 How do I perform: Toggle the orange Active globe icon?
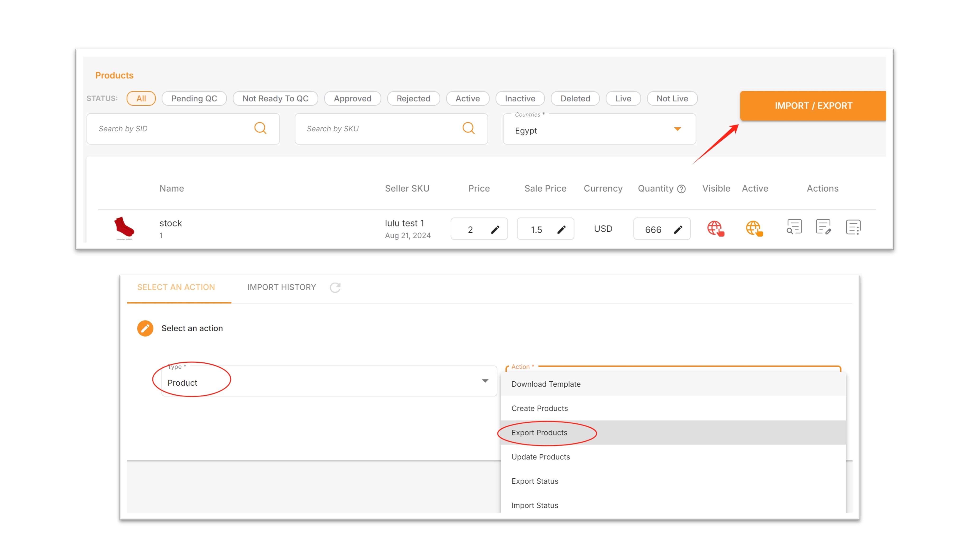pos(754,228)
